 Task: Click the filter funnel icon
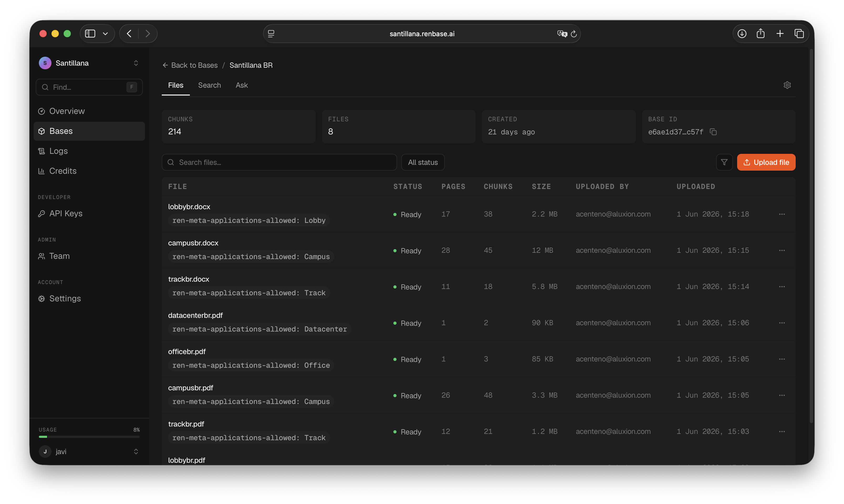pos(724,162)
